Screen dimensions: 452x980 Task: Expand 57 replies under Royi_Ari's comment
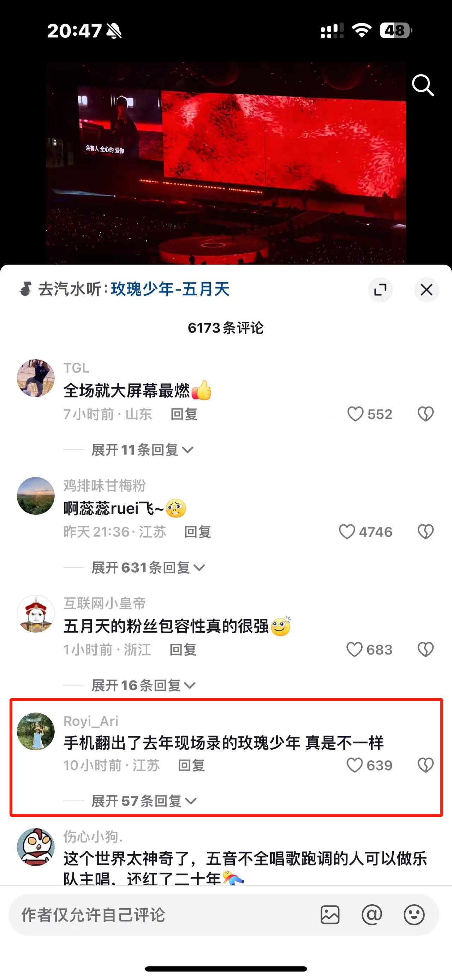pos(144,801)
